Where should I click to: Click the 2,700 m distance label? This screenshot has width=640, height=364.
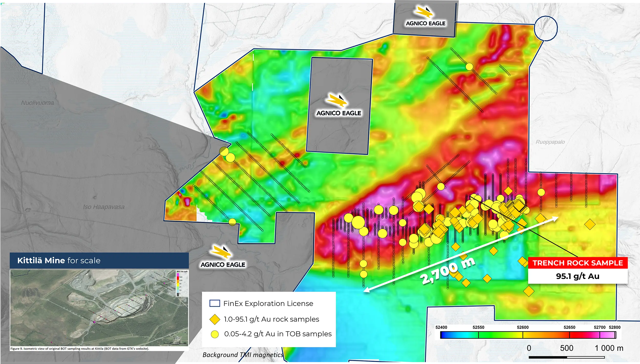[447, 271]
